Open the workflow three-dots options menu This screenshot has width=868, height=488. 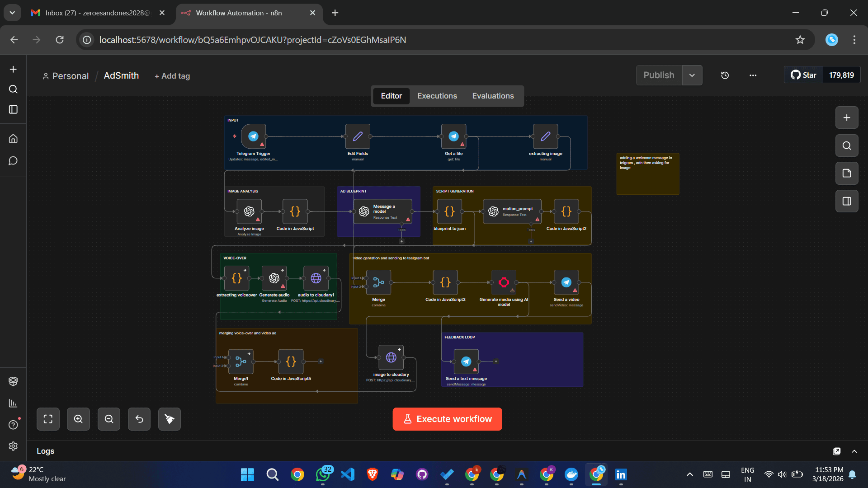(753, 75)
